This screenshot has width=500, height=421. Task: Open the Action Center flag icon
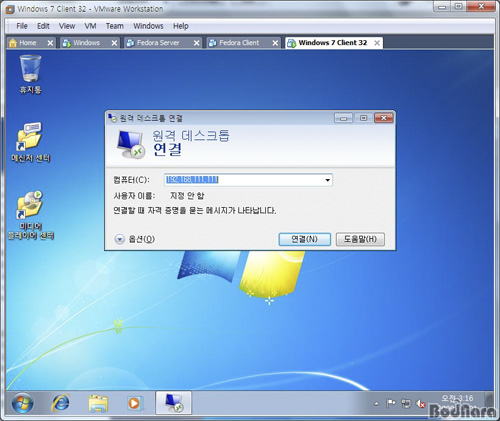[390, 404]
